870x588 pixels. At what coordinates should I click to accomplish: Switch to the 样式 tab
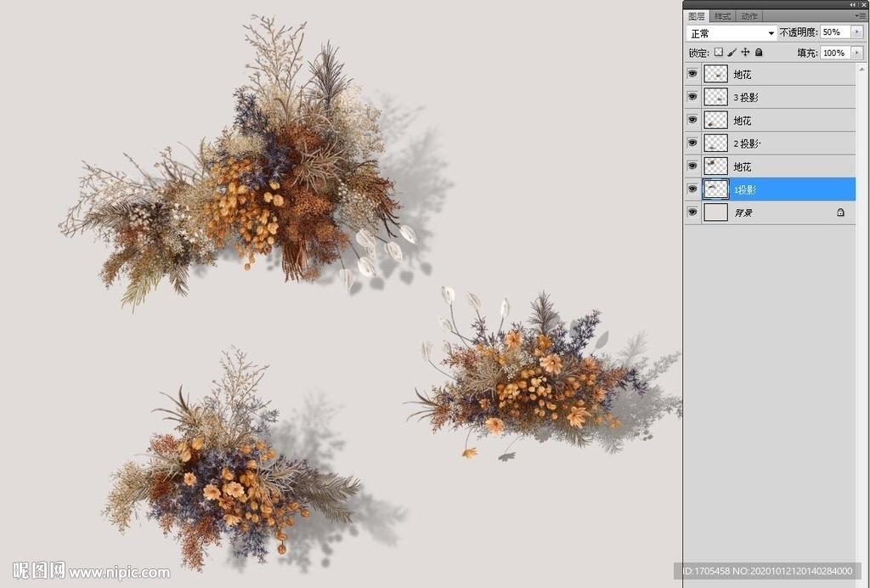tap(722, 16)
